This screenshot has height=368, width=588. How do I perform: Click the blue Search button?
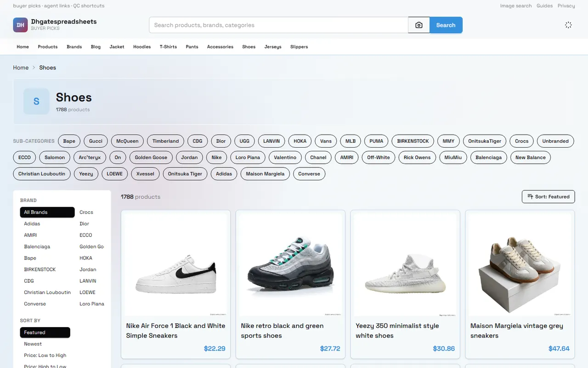[x=446, y=25]
